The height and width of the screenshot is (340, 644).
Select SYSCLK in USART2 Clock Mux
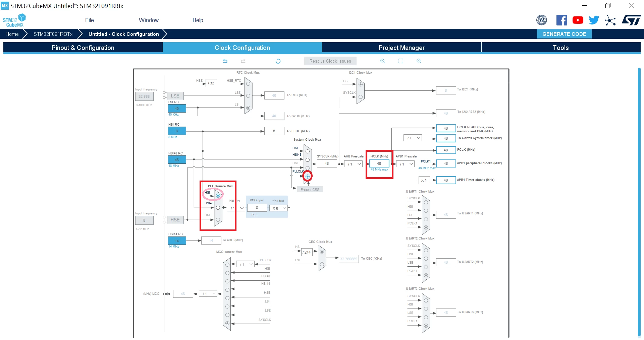(x=426, y=250)
